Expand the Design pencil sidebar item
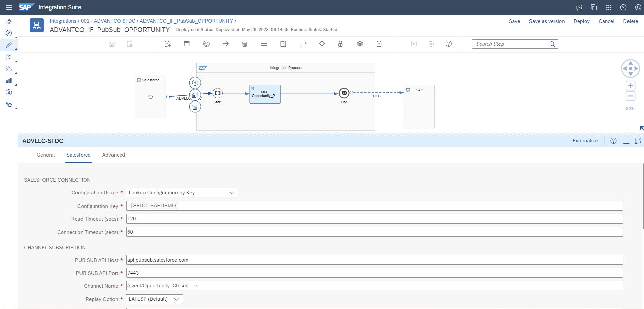This screenshot has width=644, height=309. pos(9,44)
